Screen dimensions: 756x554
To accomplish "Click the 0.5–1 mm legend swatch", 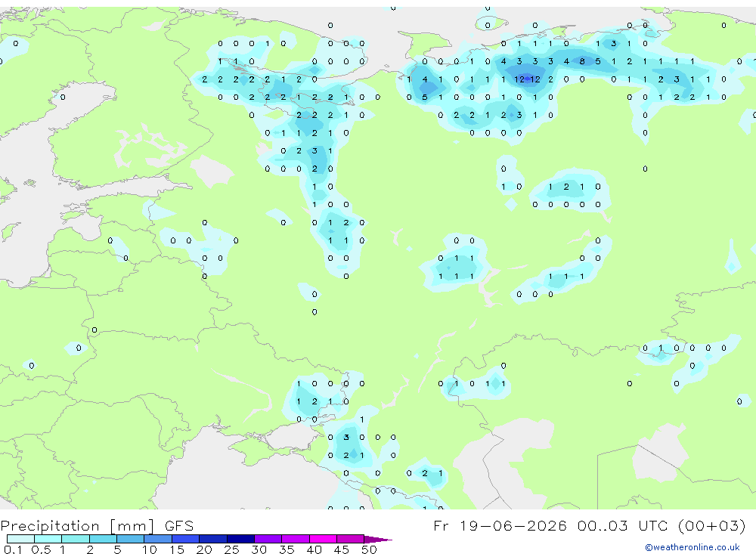I will (48, 539).
